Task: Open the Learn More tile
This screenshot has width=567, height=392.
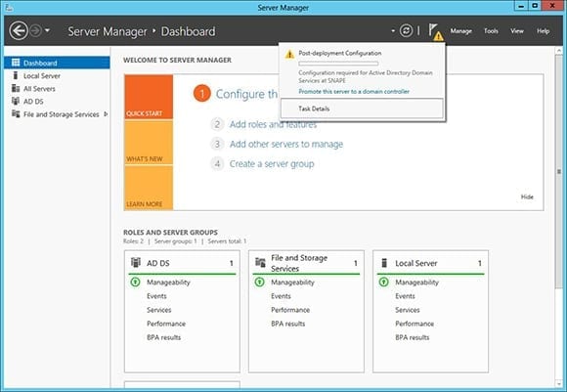Action: pyautogui.click(x=149, y=188)
